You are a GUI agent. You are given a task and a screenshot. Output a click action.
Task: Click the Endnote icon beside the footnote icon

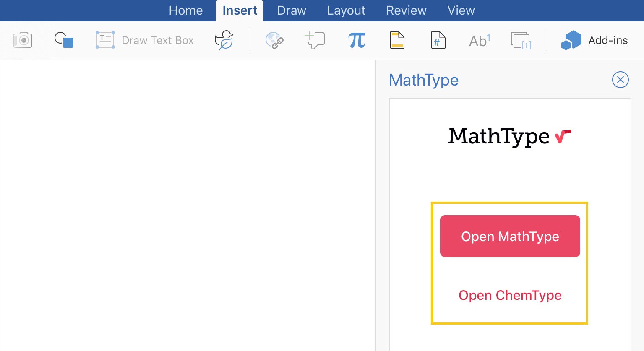click(x=521, y=41)
